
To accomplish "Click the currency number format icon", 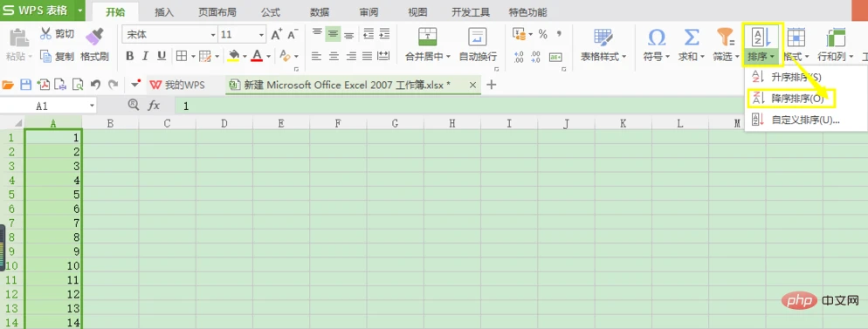I will pyautogui.click(x=520, y=34).
